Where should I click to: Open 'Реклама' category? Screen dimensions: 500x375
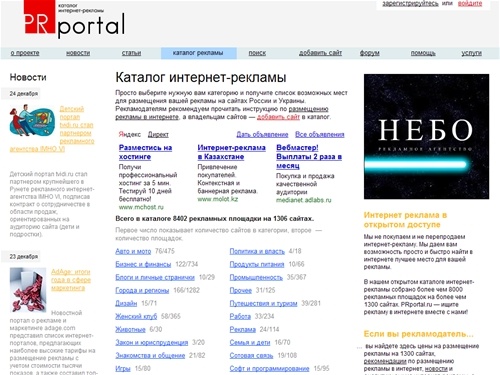point(243,330)
